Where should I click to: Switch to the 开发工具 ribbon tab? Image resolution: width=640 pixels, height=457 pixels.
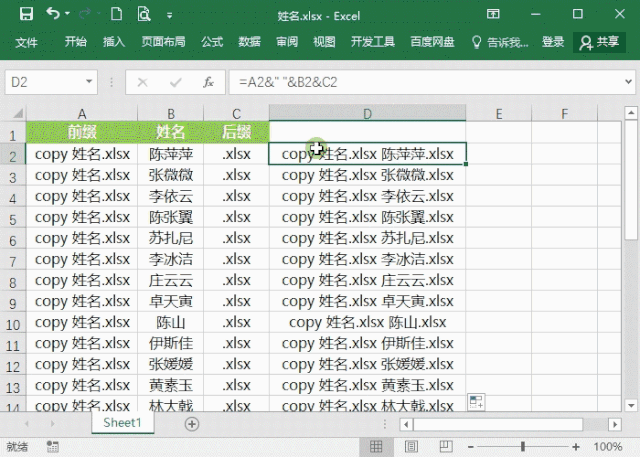tap(373, 42)
